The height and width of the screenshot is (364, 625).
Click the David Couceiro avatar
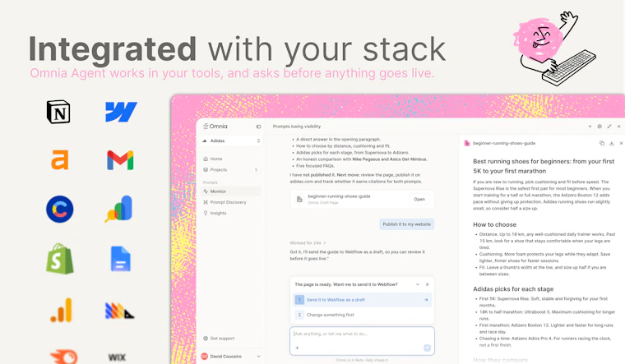tap(205, 357)
